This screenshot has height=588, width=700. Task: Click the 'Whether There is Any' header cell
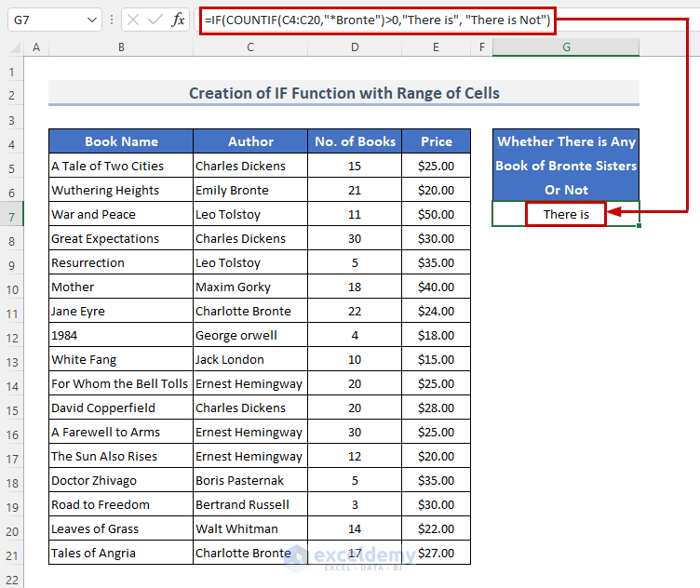click(x=566, y=141)
